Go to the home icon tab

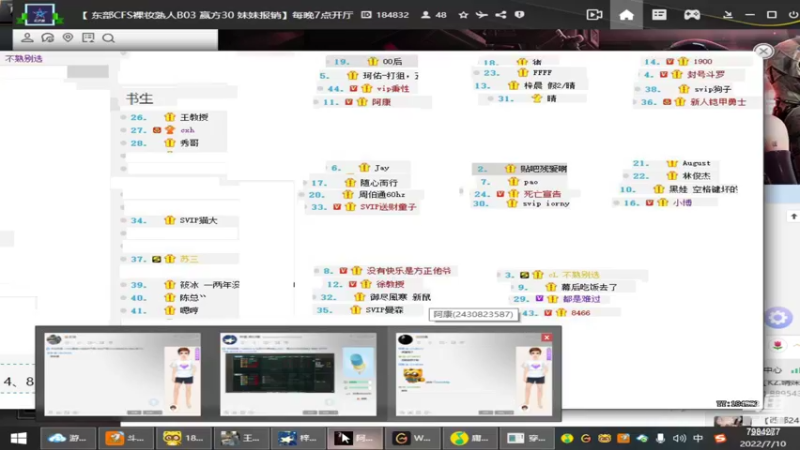click(x=626, y=15)
